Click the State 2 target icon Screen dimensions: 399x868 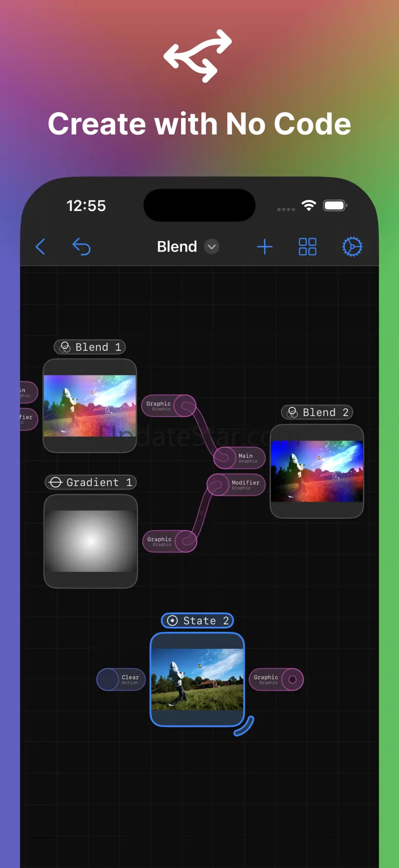pyautogui.click(x=173, y=621)
